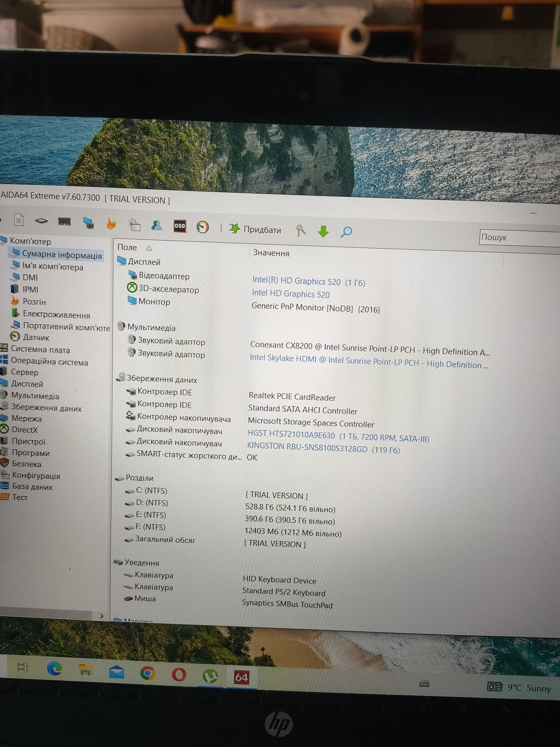Open File Explorer from taskbar
Image resolution: width=560 pixels, height=747 pixels.
point(85,671)
